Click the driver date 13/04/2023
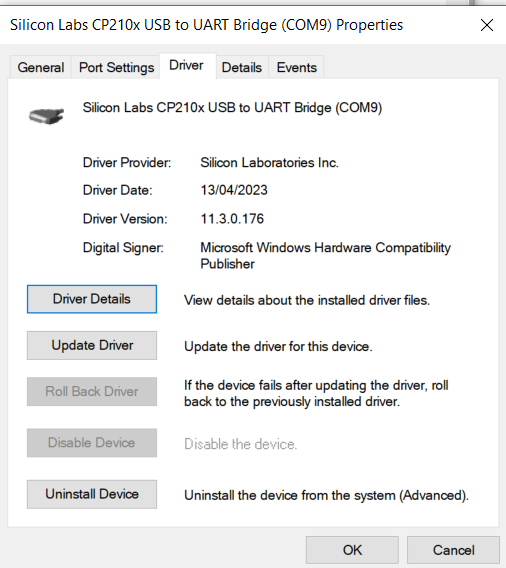The height and width of the screenshot is (568, 506). [234, 190]
